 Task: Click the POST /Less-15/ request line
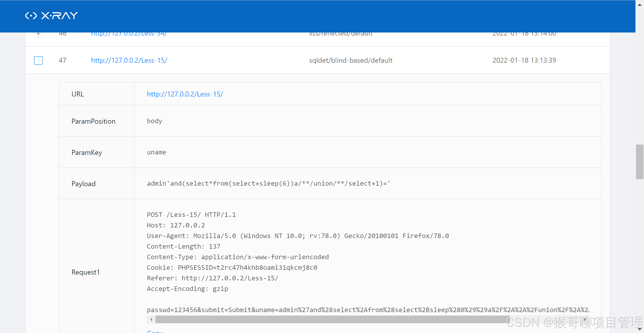(x=191, y=215)
